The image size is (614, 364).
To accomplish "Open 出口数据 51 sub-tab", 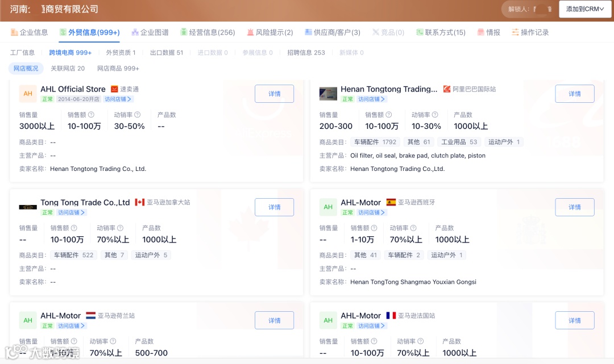I will 167,52.
